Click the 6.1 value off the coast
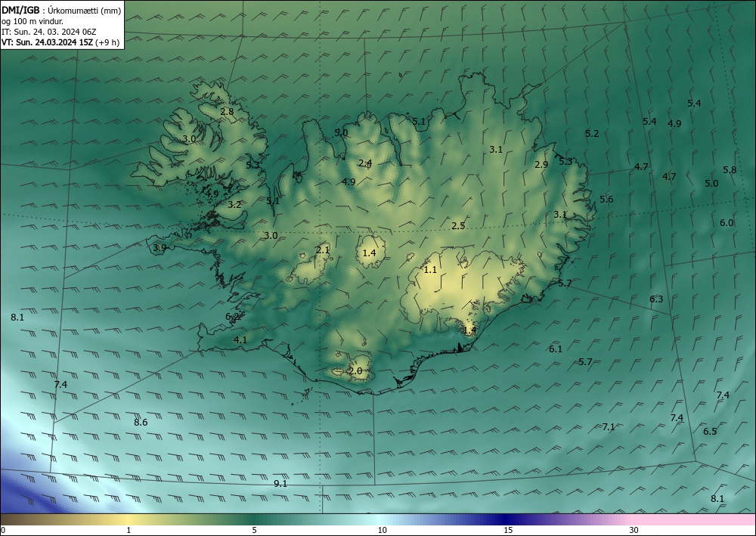The height and width of the screenshot is (536, 756). pos(556,349)
